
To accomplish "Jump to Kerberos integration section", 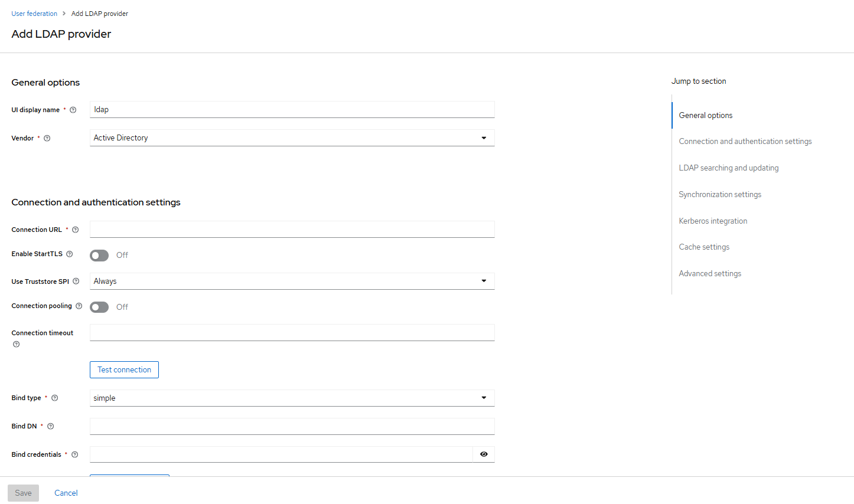I will [x=713, y=221].
